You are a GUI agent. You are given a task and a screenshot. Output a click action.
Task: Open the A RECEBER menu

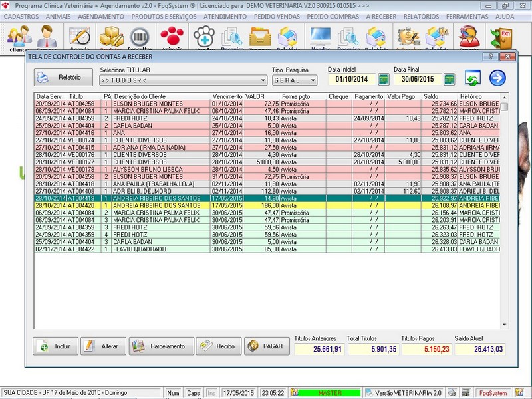pos(382,15)
